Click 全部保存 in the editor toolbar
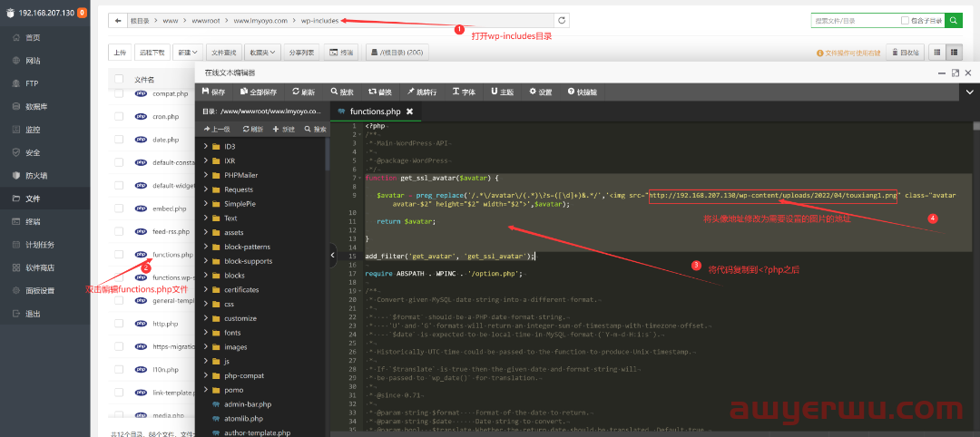This screenshot has width=980, height=437. [258, 92]
